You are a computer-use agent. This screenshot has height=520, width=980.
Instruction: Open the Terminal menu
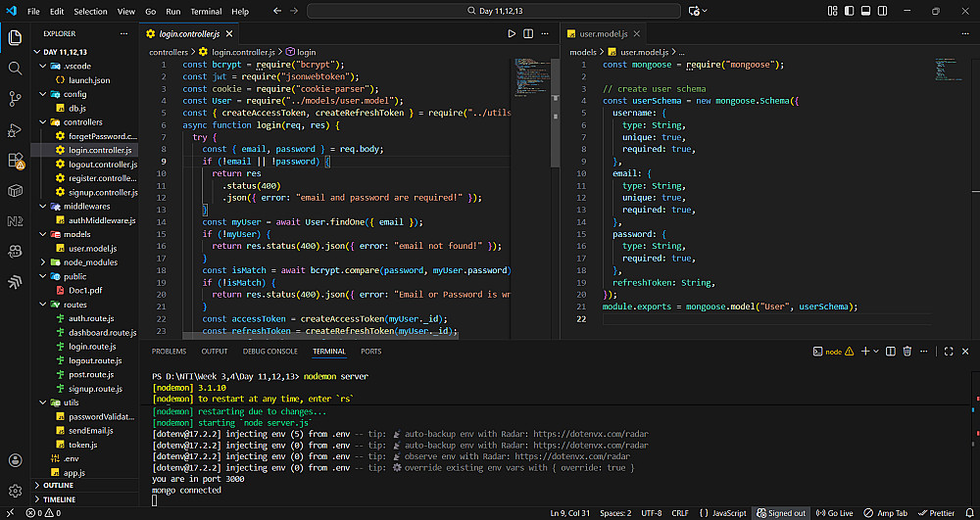(x=206, y=12)
